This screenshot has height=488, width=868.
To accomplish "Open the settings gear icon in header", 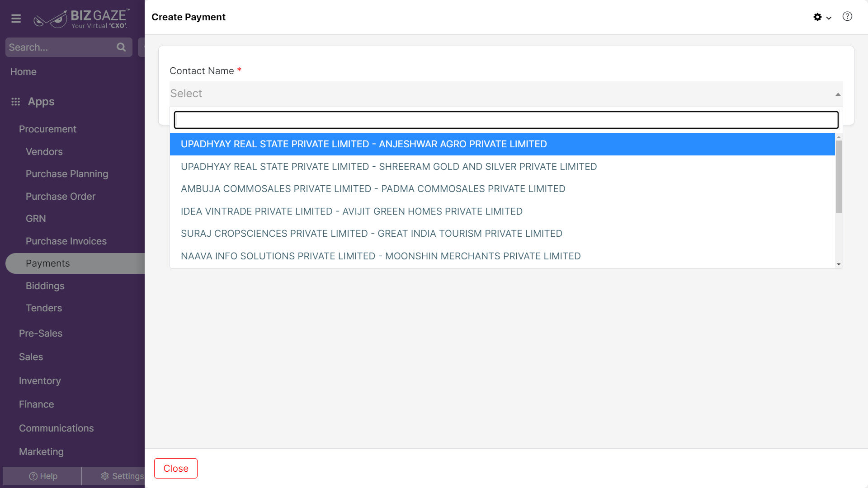I will click(817, 17).
